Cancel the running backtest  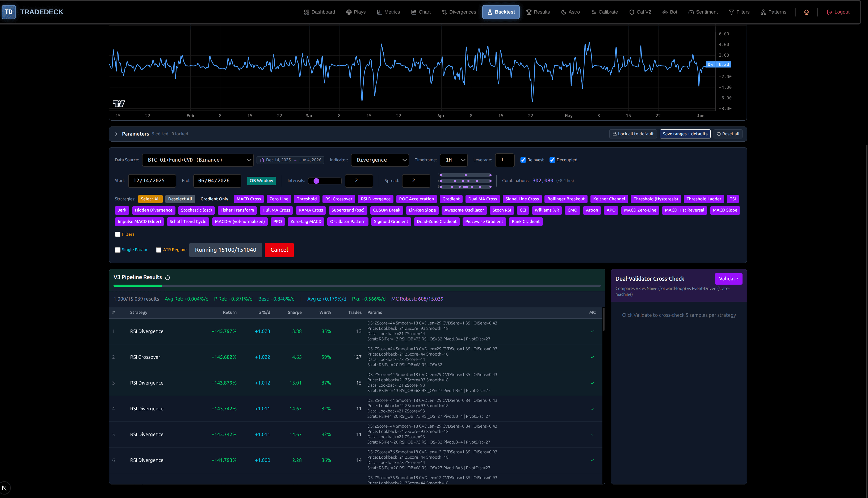pos(279,250)
